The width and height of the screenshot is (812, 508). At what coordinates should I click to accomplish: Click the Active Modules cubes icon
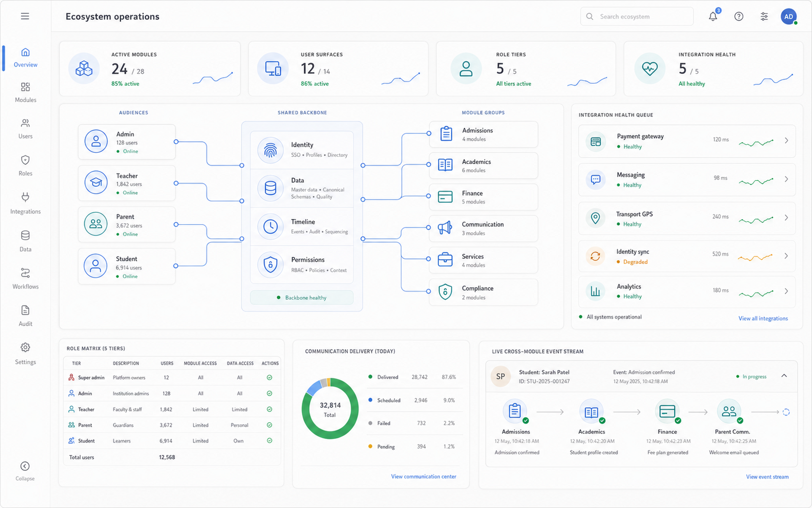click(84, 69)
